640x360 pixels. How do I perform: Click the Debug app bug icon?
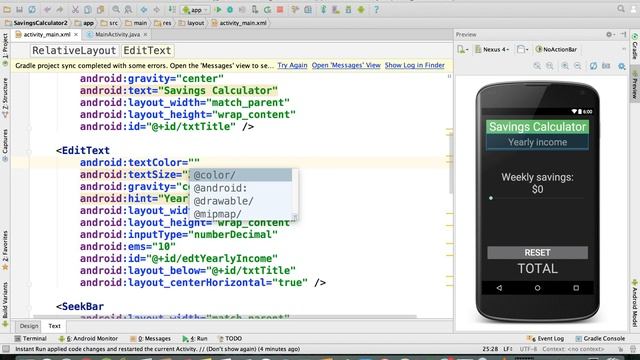(x=230, y=9)
